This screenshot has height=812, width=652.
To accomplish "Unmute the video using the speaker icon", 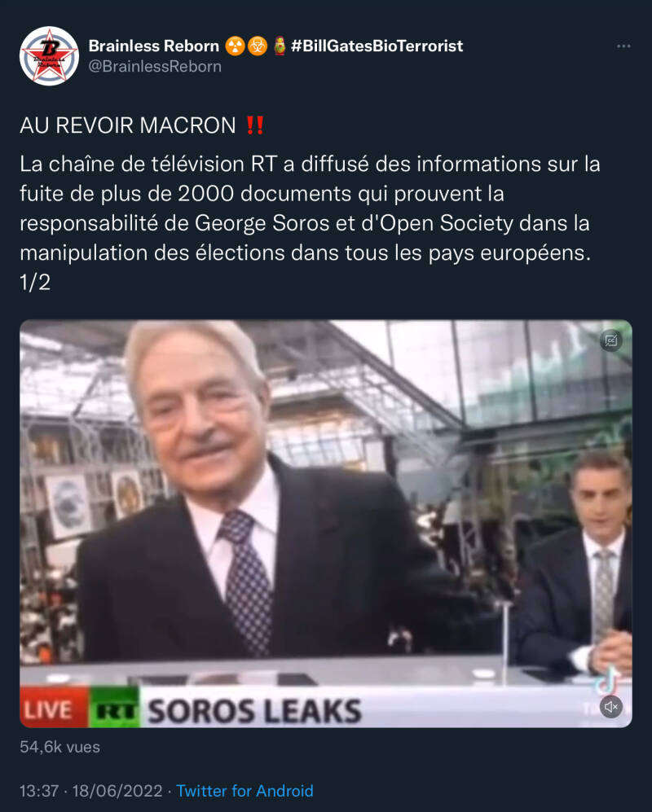I will 611,707.
